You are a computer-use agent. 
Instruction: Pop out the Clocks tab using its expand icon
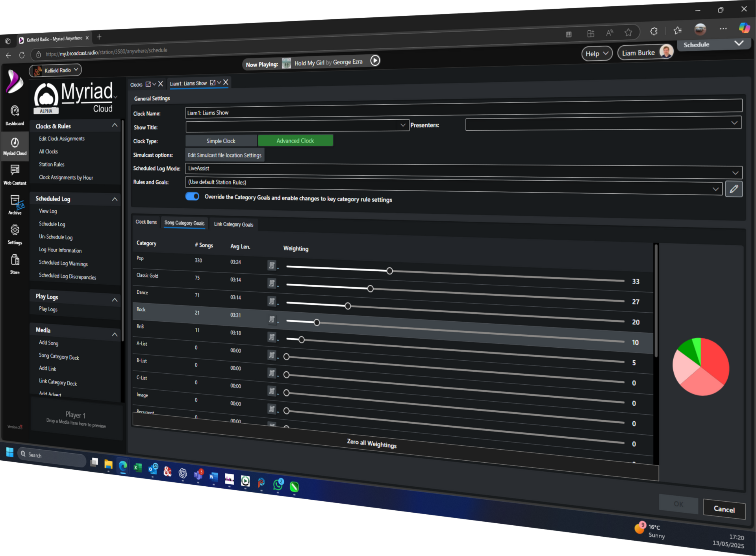(x=148, y=83)
